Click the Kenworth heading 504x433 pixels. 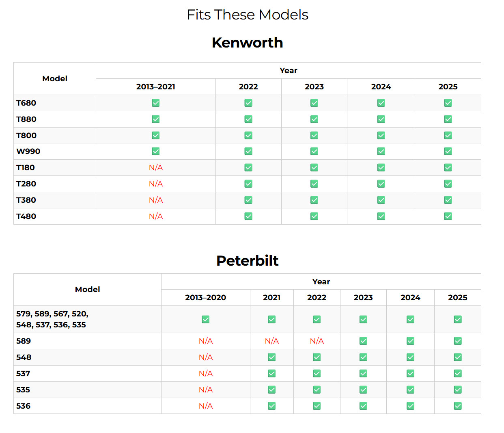pos(247,43)
